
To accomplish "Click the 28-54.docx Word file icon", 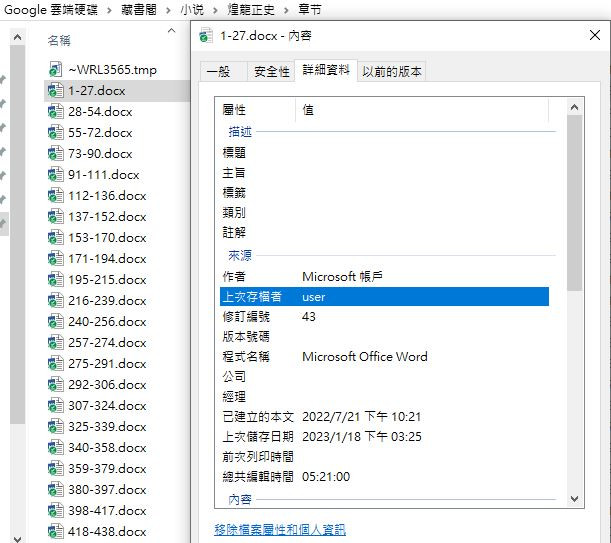I will [x=56, y=111].
